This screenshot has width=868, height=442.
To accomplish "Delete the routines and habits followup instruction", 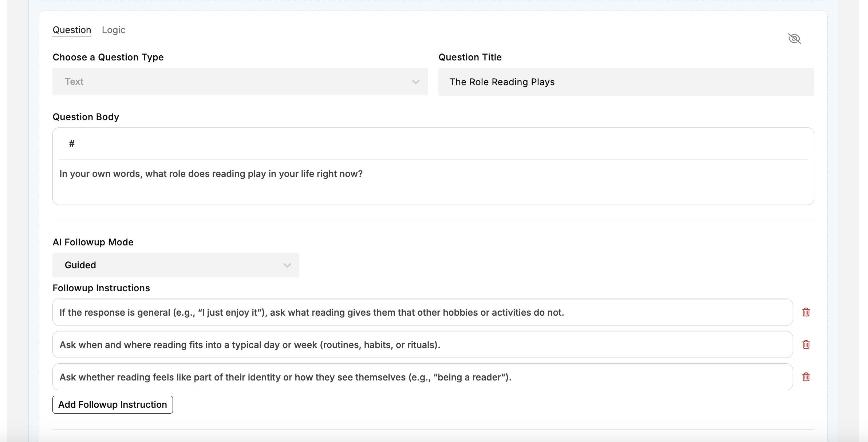I will (806, 344).
